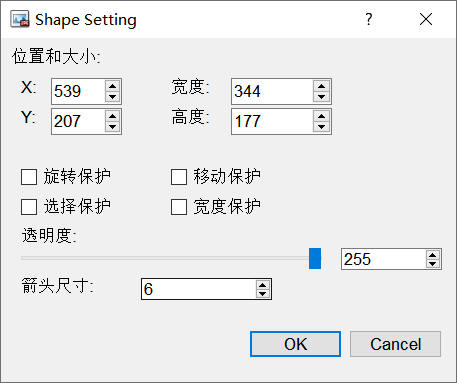Click the OK button
The width and height of the screenshot is (457, 383).
(x=295, y=344)
